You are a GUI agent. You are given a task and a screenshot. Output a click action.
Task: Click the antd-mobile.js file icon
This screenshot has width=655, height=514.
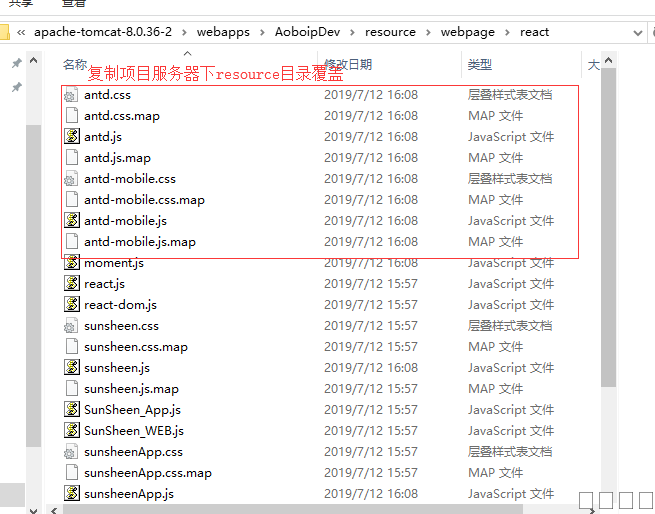click(71, 221)
